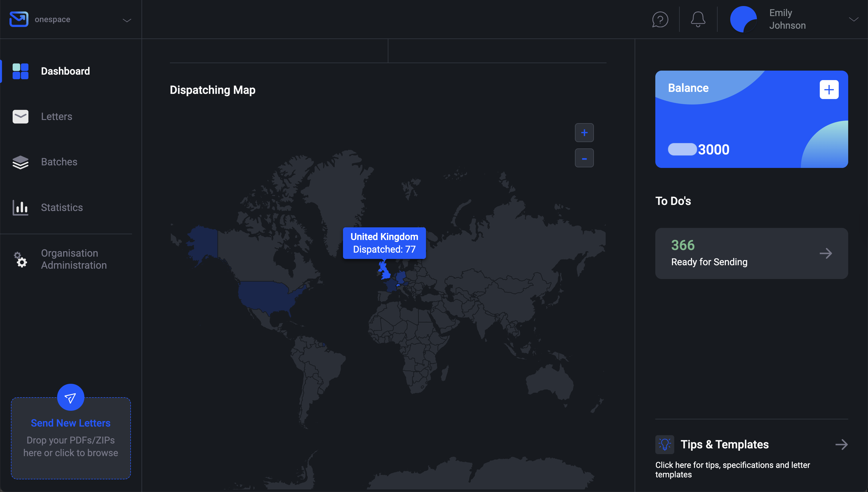Zoom into the map with the plus button
868x492 pixels.
pyautogui.click(x=584, y=132)
